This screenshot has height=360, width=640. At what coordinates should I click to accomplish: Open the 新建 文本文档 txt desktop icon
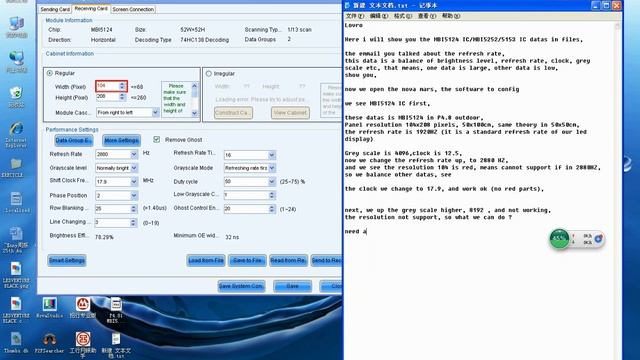[x=116, y=345]
